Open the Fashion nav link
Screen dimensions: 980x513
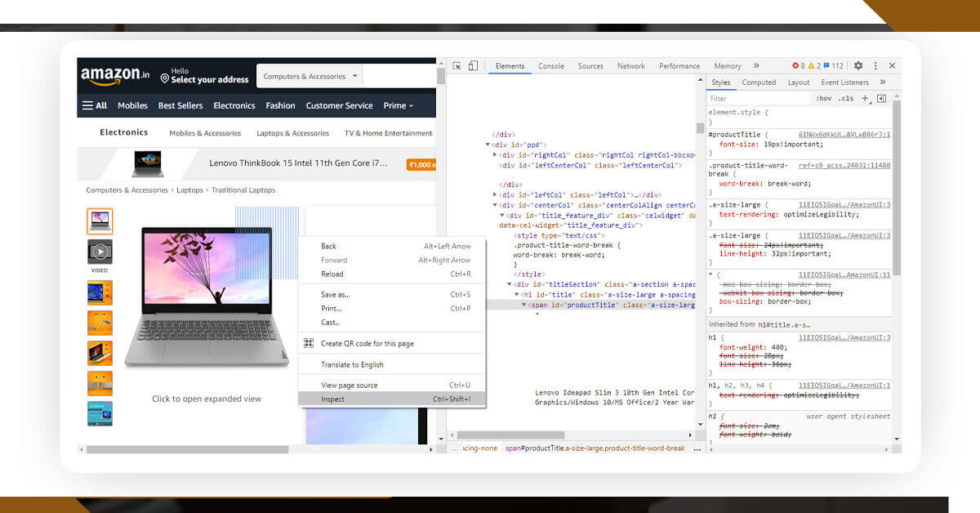(x=280, y=105)
